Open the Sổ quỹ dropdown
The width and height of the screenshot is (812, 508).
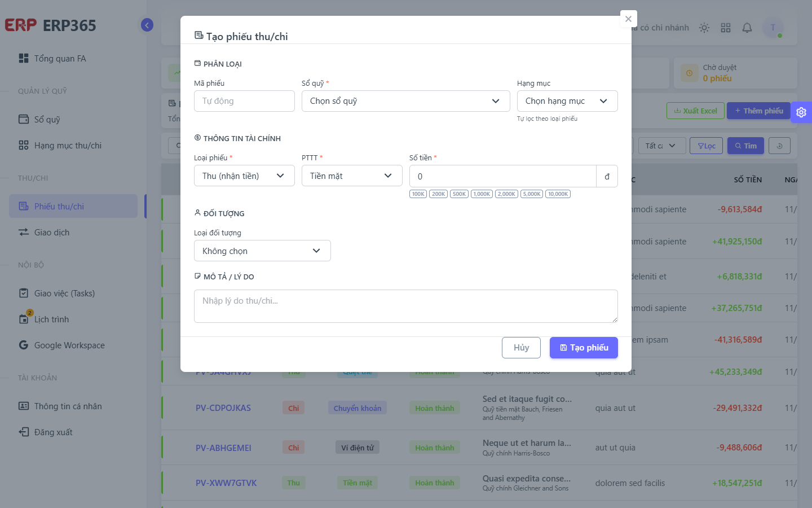pos(406,101)
